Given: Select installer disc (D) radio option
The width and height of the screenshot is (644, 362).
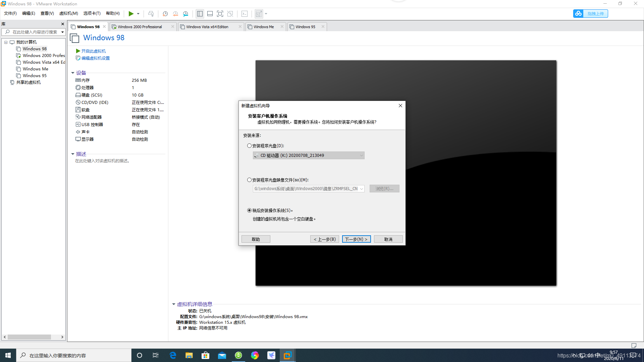Looking at the screenshot, I should tap(249, 146).
